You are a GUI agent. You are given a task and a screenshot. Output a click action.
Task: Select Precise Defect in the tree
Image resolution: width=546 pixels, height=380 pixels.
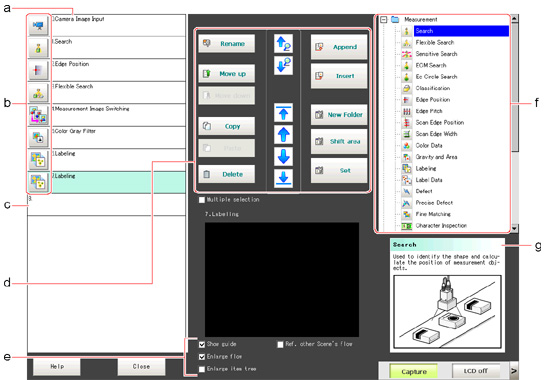434,203
